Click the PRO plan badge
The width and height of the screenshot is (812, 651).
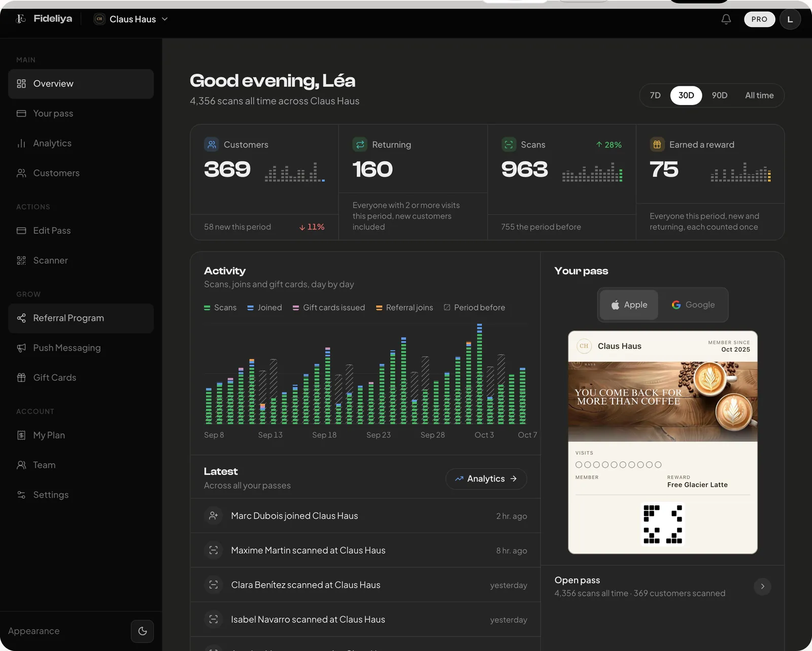(x=759, y=19)
